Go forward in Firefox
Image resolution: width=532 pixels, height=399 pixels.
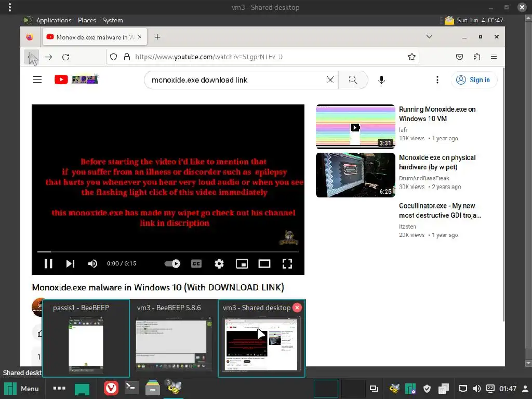(48, 57)
